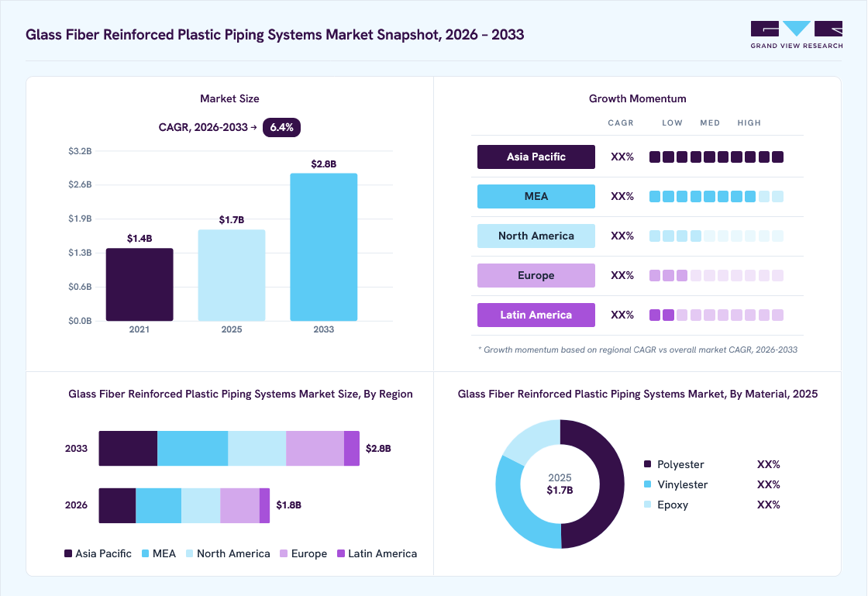The width and height of the screenshot is (868, 596).
Task: Click the HIGH column header
Action: click(x=749, y=123)
